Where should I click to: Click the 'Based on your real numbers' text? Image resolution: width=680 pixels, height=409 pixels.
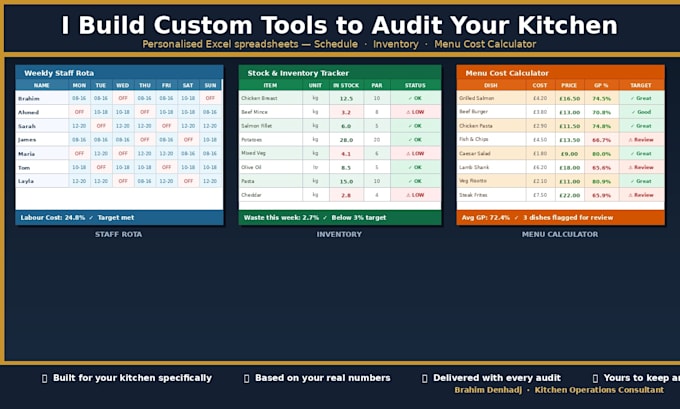(x=323, y=378)
